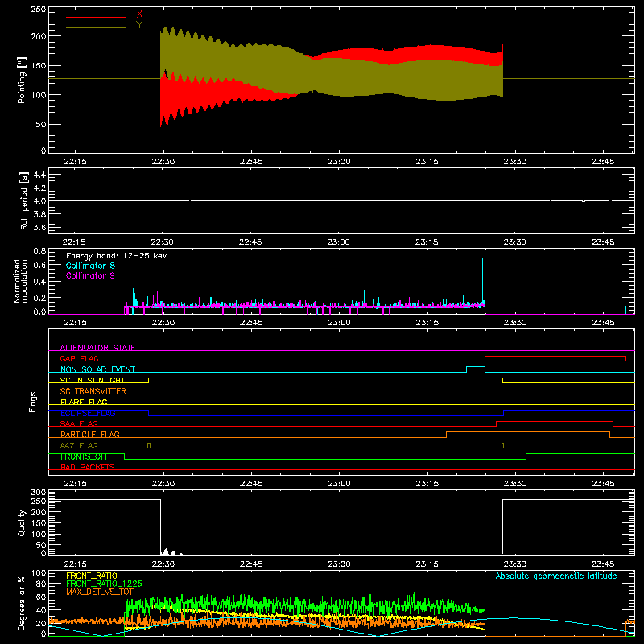The image size is (644, 644).
Task: Select the Energy band: 12-25 keV annotation
Action: tap(117, 256)
